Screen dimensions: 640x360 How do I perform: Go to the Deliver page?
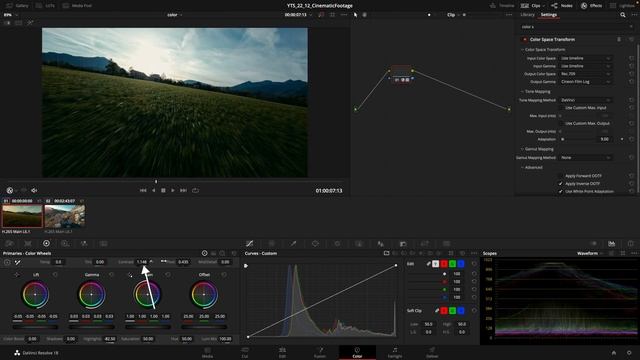coord(432,353)
